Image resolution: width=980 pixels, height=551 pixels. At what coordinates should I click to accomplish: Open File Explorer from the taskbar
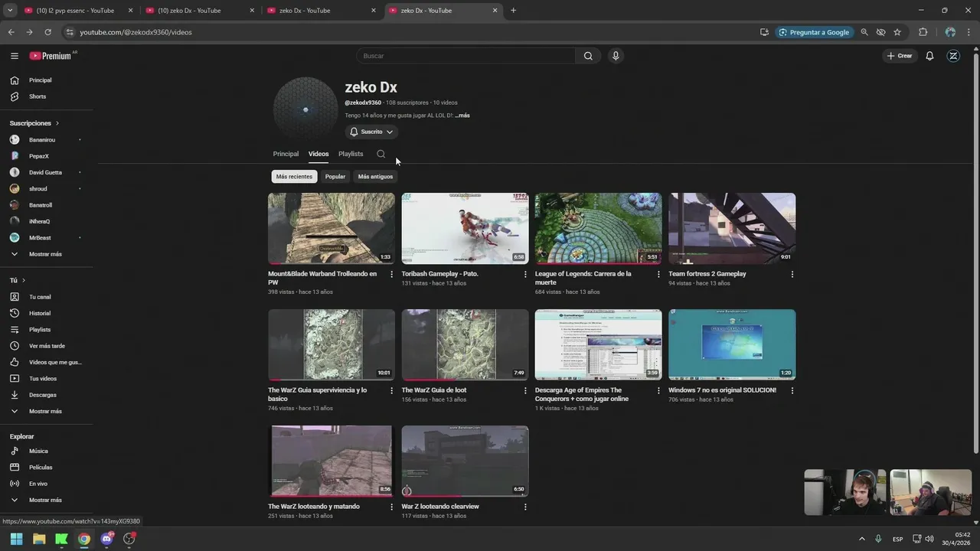pos(39,539)
